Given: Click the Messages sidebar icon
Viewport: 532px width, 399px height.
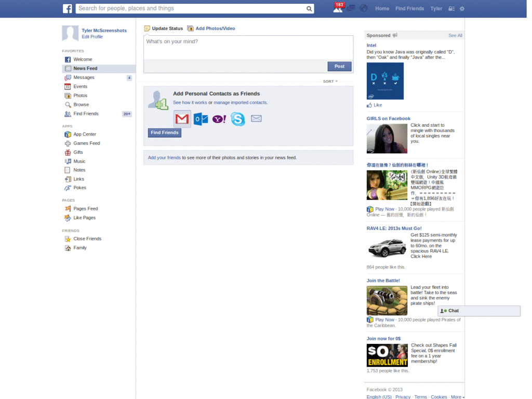Looking at the screenshot, I should [68, 78].
